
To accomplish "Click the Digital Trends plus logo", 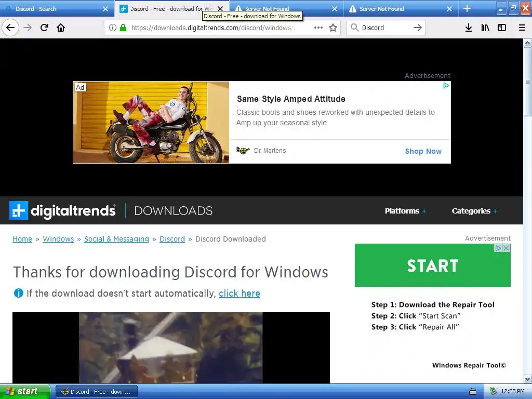I will [x=19, y=210].
